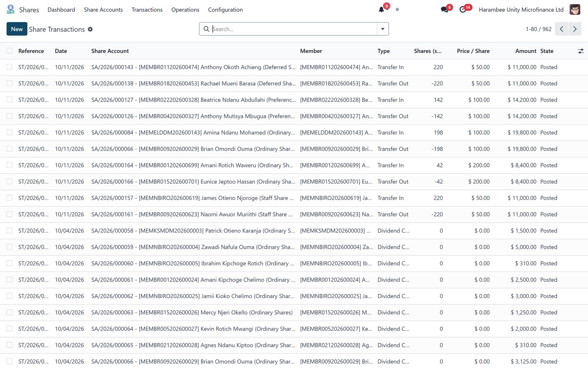Screen dimensions: 588x368
Task: Open the chat messages icon
Action: [x=444, y=10]
